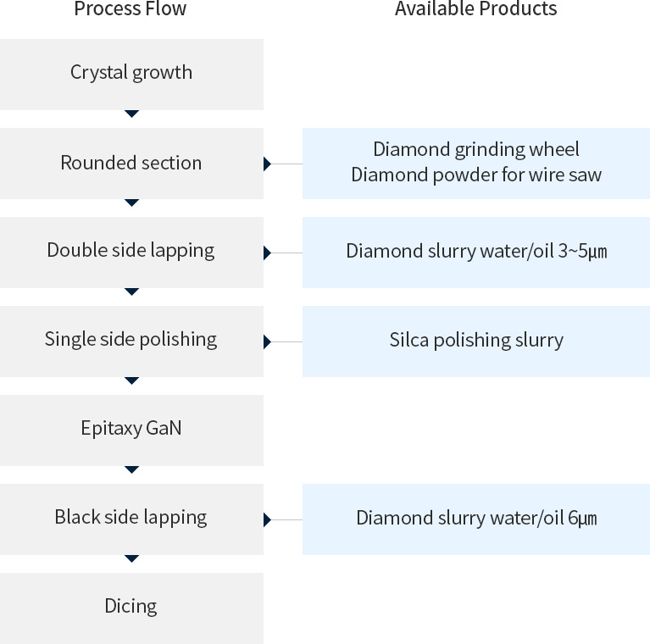Click down arrow below Black side lapping

click(131, 558)
